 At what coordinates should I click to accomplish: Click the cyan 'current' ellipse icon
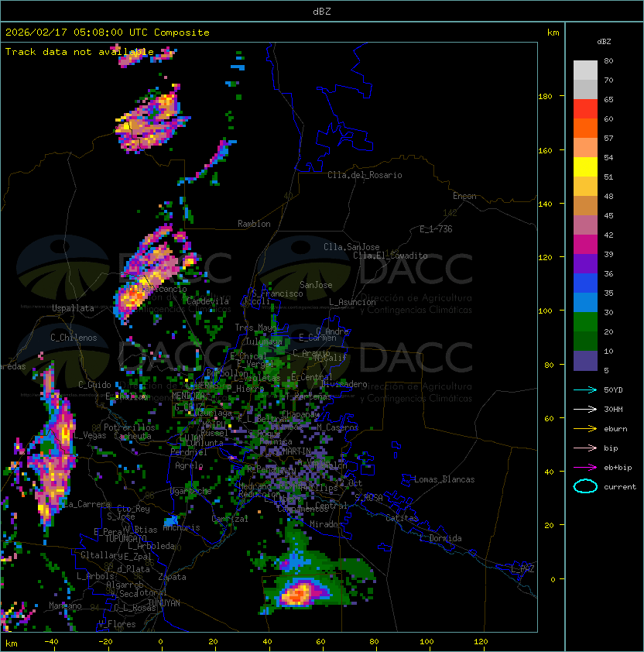pyautogui.click(x=585, y=486)
